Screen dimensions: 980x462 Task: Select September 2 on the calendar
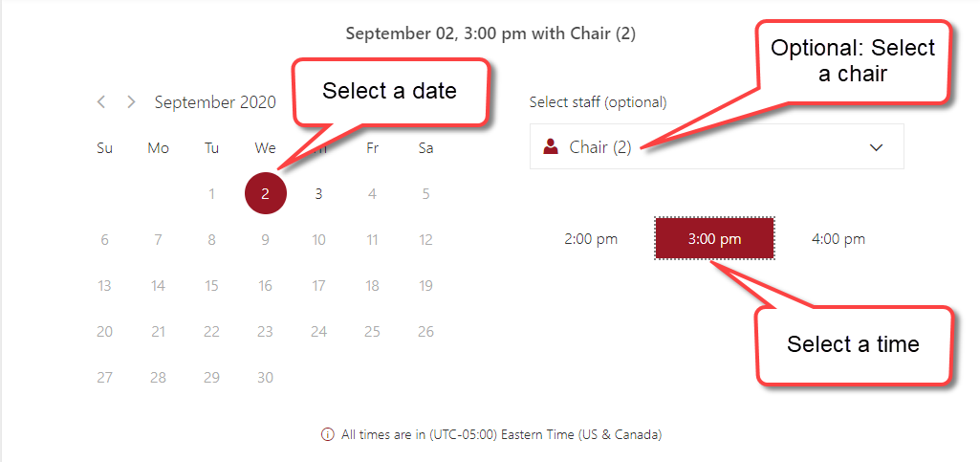(x=266, y=193)
